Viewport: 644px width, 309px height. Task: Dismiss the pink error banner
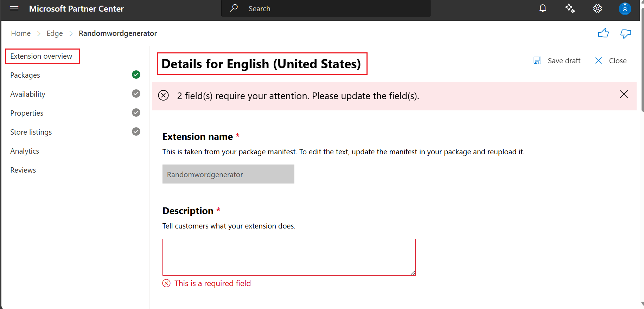click(624, 94)
